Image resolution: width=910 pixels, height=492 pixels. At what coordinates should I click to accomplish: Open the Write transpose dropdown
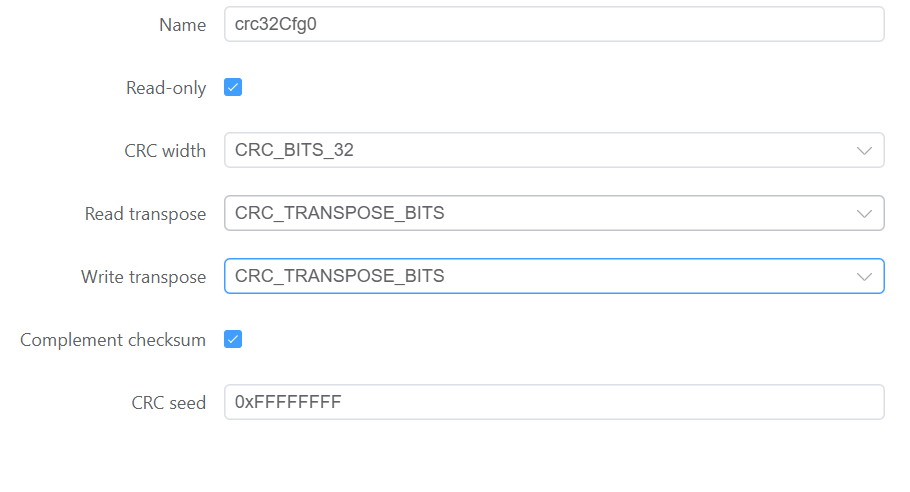553,276
